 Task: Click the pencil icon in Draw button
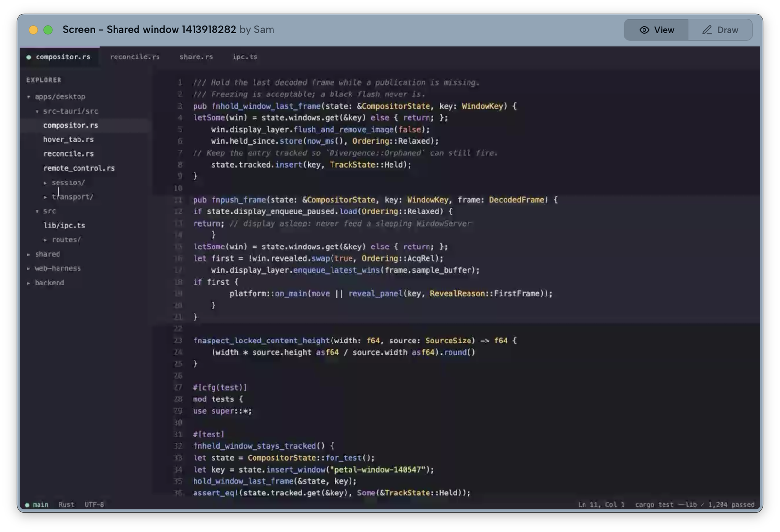[707, 30]
